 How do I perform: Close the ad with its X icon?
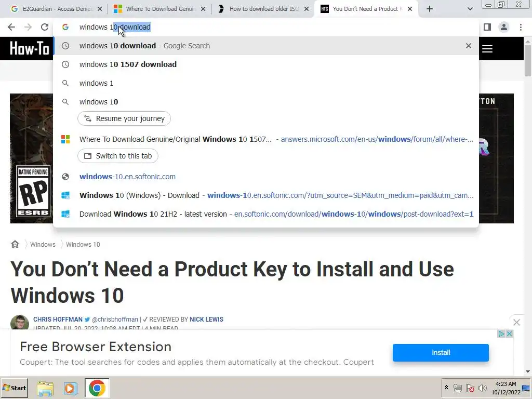pyautogui.click(x=509, y=334)
